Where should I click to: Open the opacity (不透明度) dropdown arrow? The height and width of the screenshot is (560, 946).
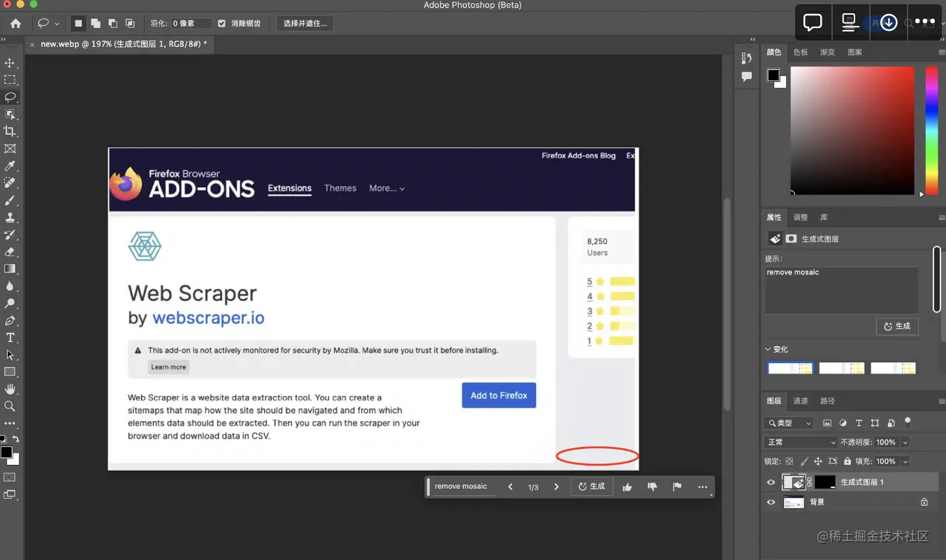point(905,442)
